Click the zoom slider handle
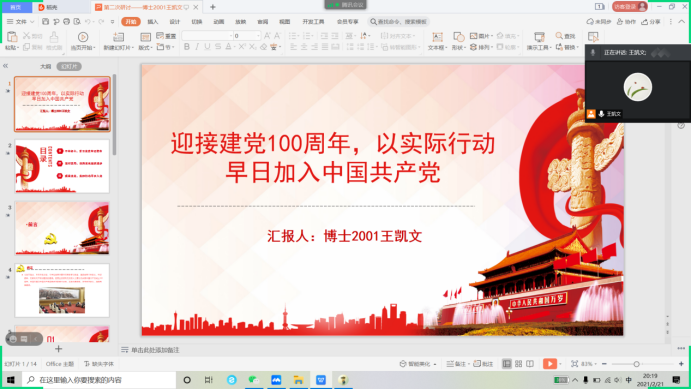Viewport: 692px width, 389px height. point(636,364)
